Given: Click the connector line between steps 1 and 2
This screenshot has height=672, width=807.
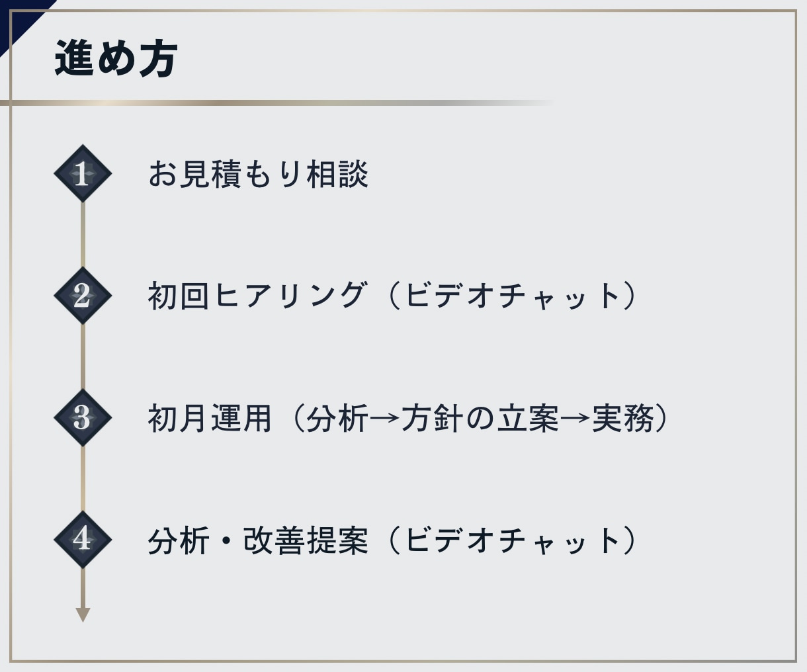Looking at the screenshot, I should 83,234.
